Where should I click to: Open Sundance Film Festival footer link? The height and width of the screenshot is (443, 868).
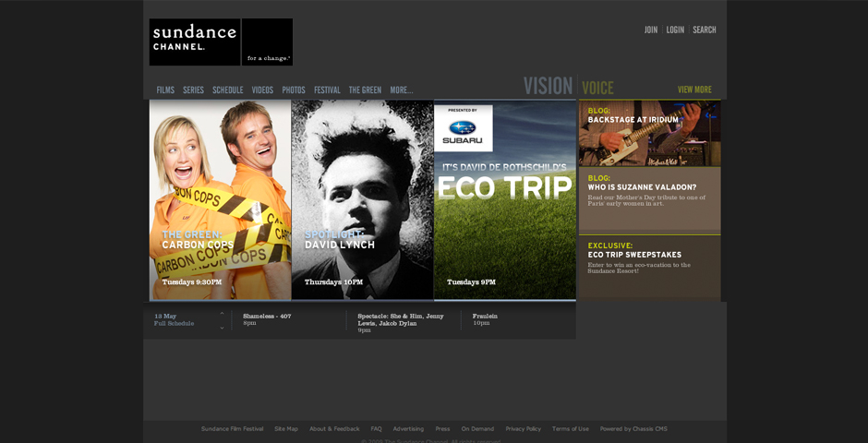pyautogui.click(x=233, y=428)
